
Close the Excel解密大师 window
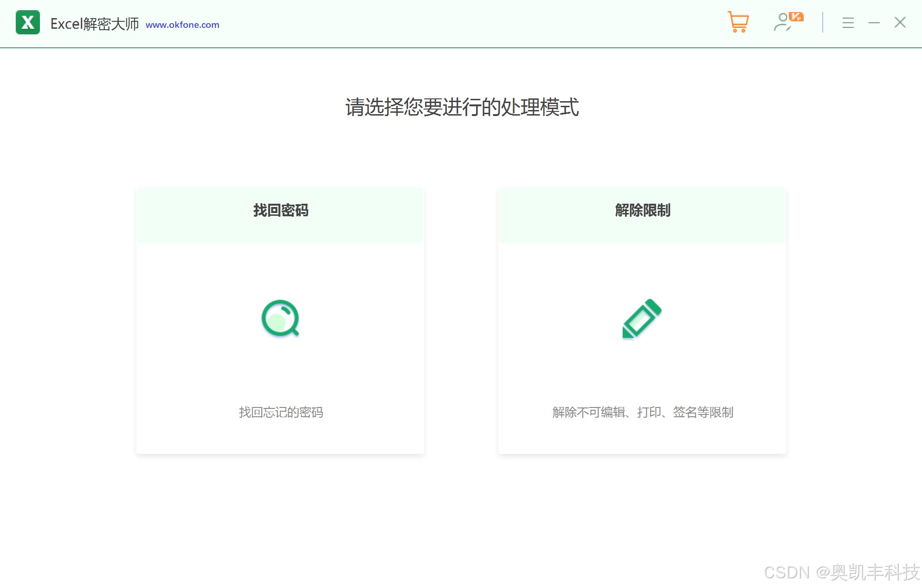click(x=900, y=22)
